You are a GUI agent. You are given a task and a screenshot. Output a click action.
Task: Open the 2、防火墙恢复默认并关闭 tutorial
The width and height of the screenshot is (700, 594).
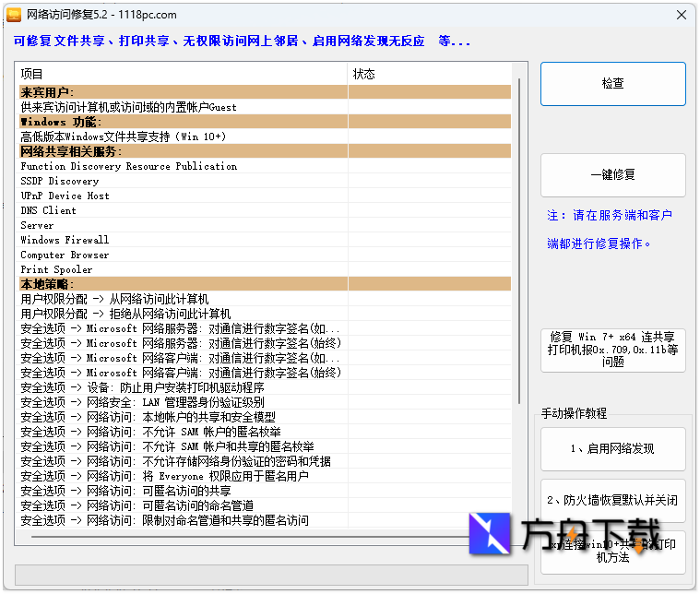pos(613,501)
